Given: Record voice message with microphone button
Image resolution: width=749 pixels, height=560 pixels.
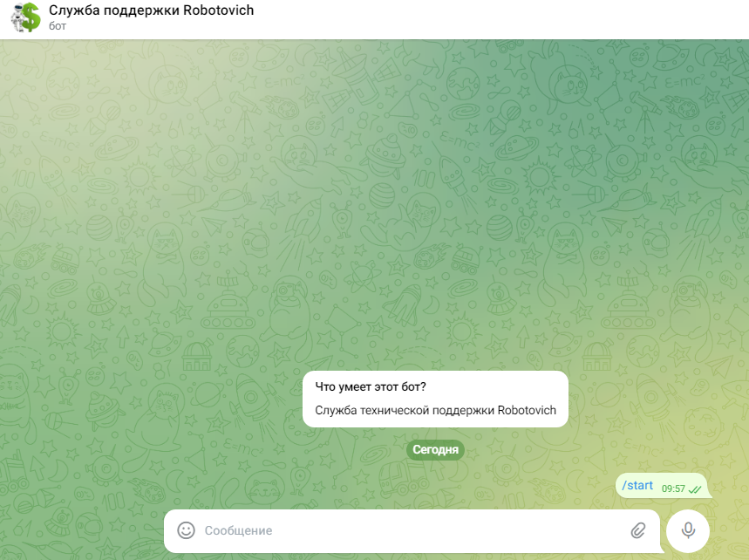Looking at the screenshot, I should (688, 531).
